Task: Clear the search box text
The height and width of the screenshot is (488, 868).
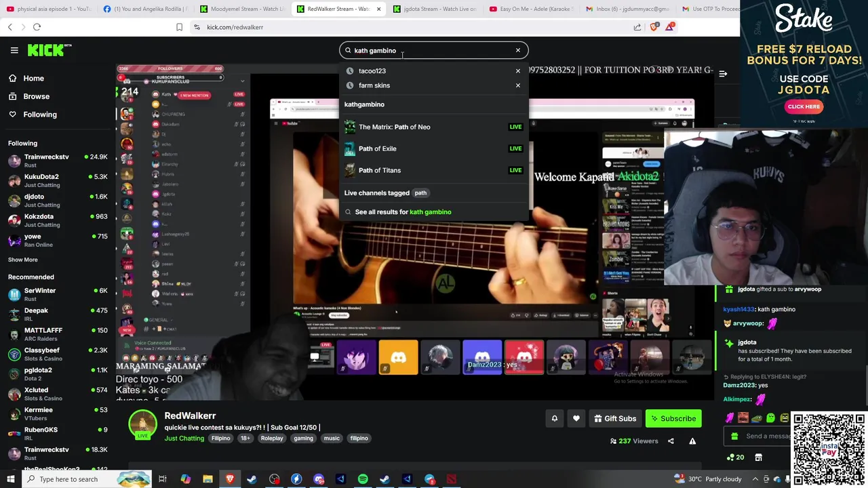Action: click(x=517, y=50)
